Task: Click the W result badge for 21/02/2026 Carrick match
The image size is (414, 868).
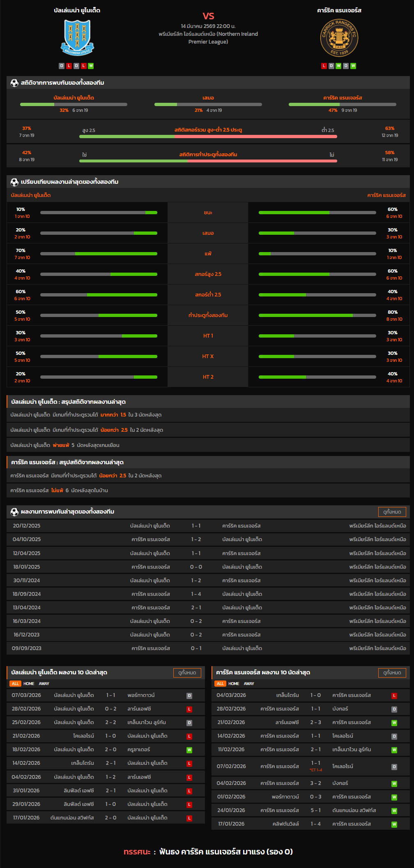Action: tap(394, 723)
